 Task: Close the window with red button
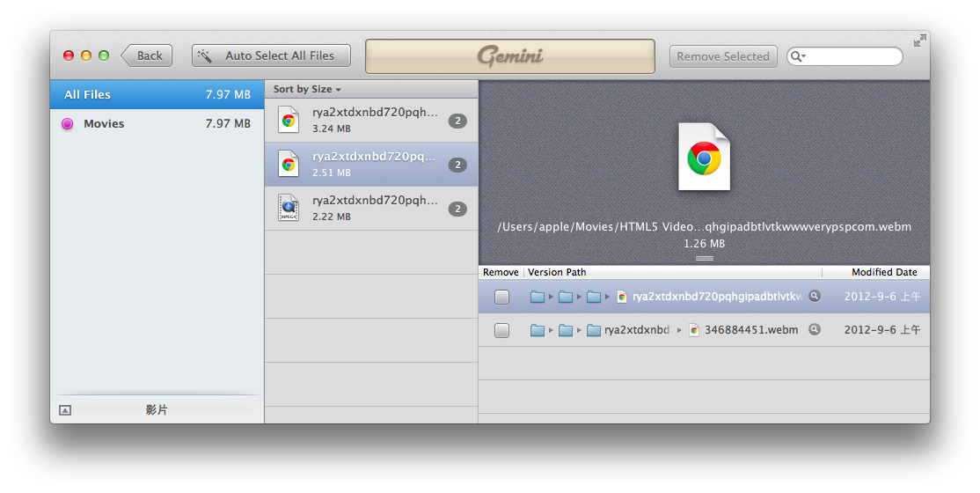69,55
